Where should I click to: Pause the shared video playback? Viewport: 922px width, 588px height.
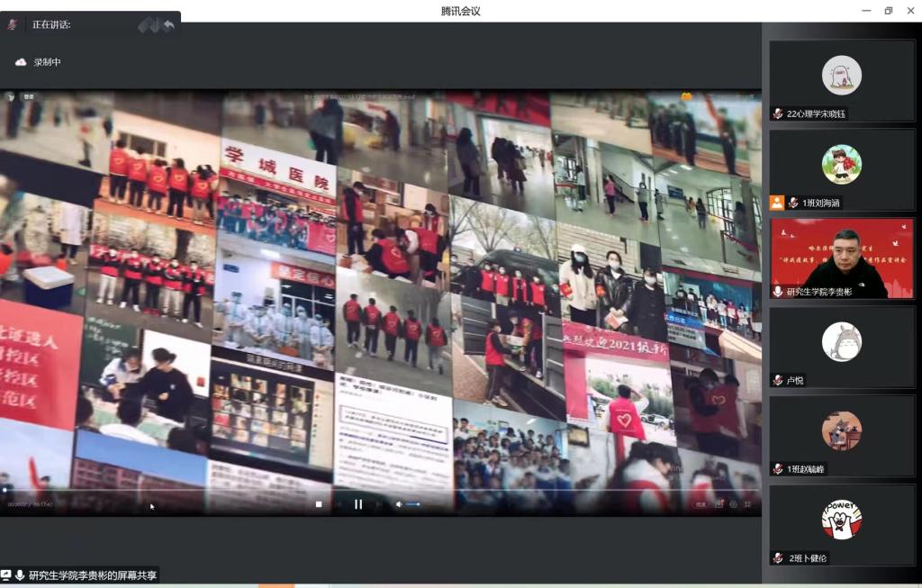coord(358,504)
